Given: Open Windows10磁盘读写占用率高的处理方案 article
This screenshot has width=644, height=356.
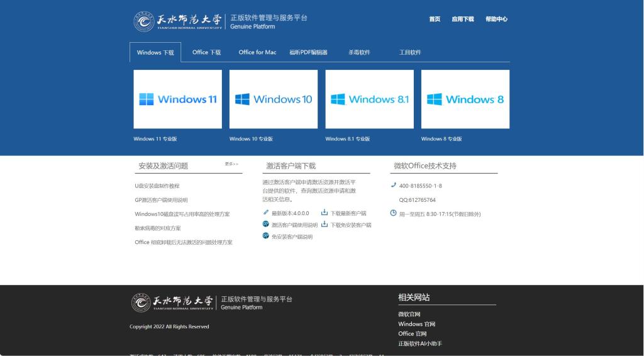Looking at the screenshot, I should 182,214.
